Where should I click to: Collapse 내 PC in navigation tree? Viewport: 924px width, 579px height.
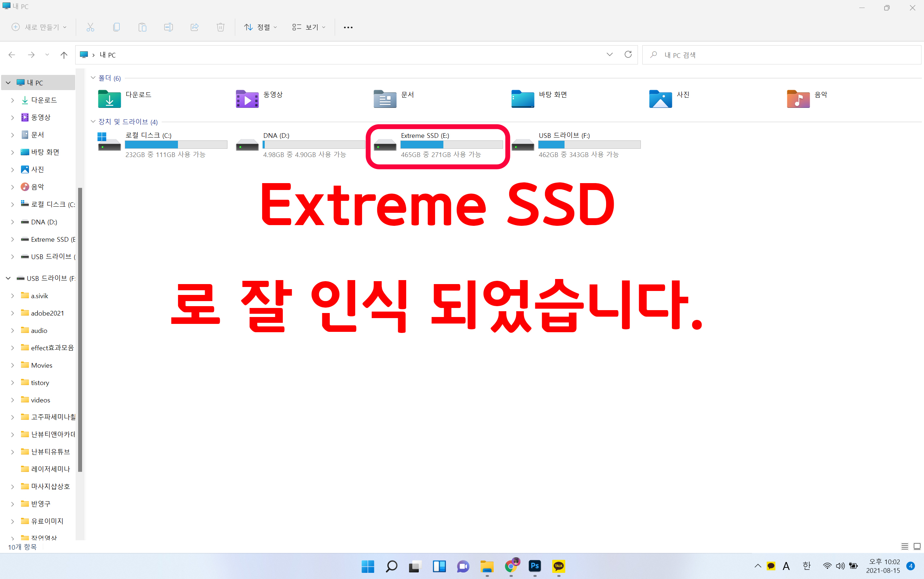8,83
